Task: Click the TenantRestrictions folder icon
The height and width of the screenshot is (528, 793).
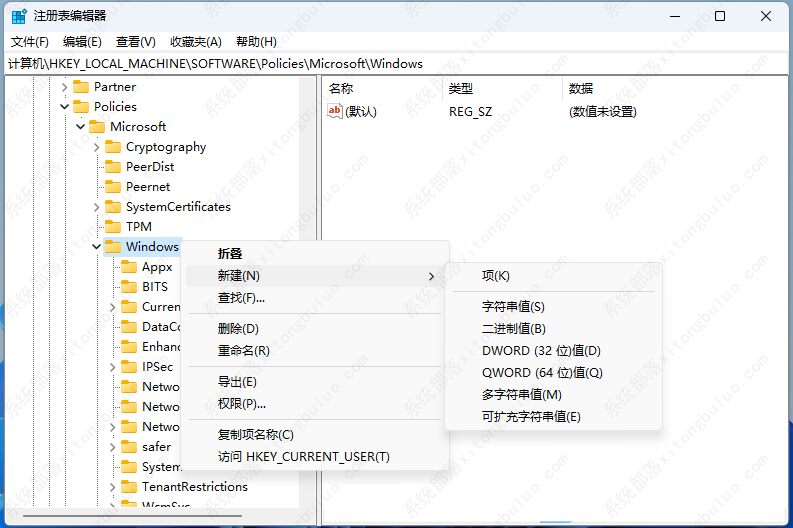Action: (x=129, y=487)
